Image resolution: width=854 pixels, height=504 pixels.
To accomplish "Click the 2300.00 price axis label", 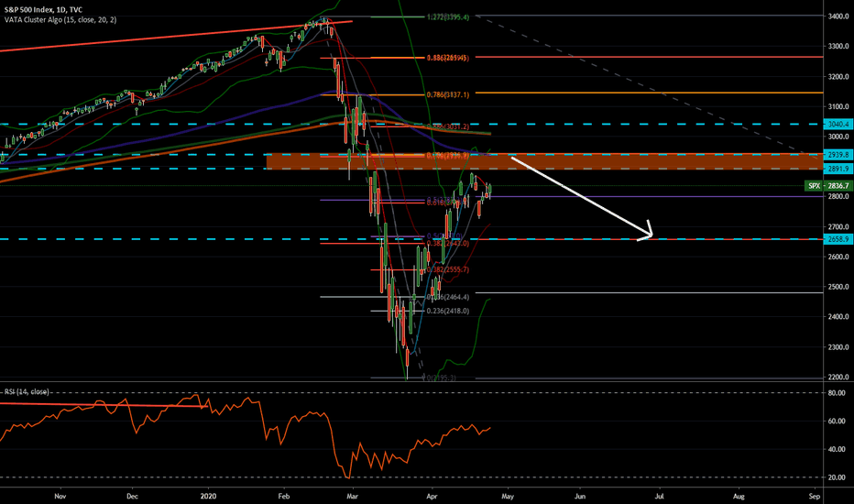I will click(838, 347).
